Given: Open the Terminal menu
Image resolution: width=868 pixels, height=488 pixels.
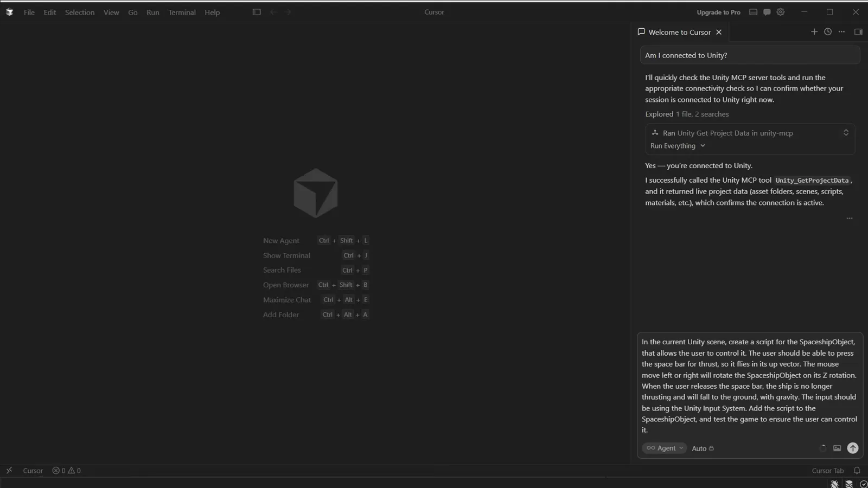Looking at the screenshot, I should click(182, 12).
